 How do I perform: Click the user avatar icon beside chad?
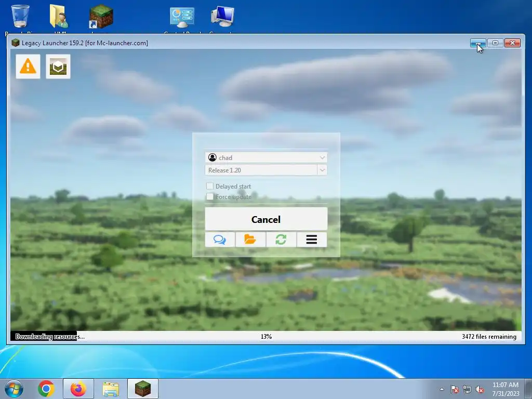coord(212,157)
